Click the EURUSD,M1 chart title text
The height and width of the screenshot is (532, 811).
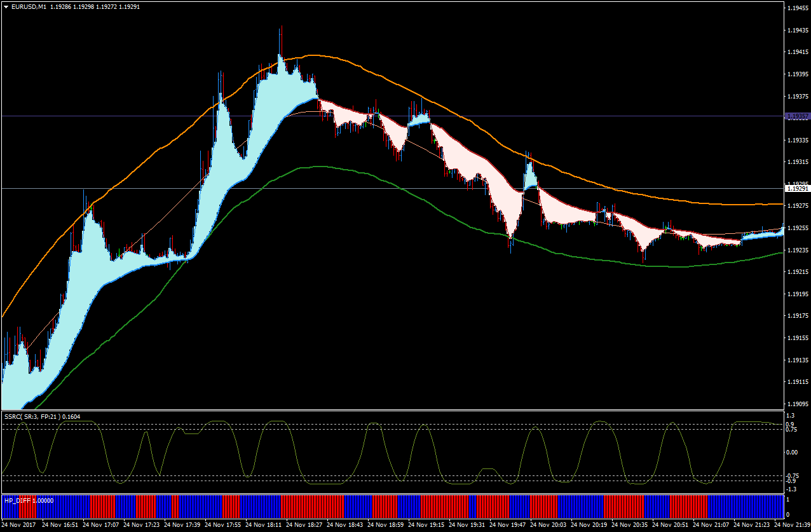(x=28, y=6)
